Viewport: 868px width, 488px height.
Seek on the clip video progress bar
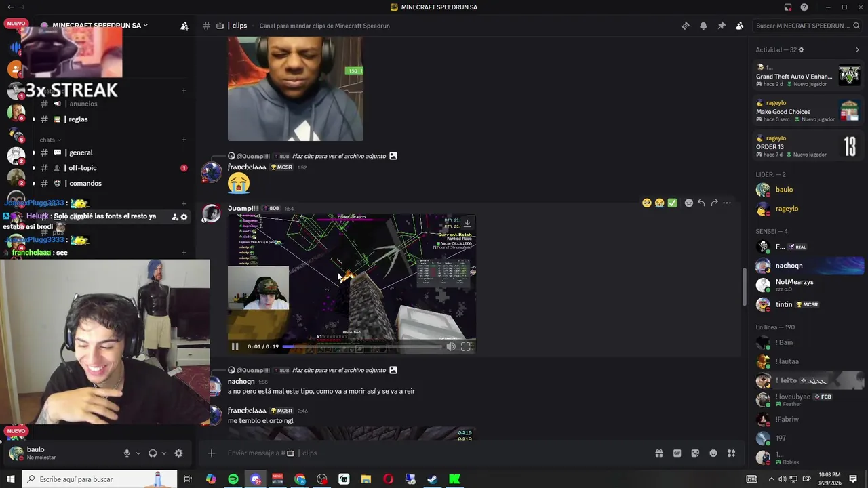[x=362, y=346]
